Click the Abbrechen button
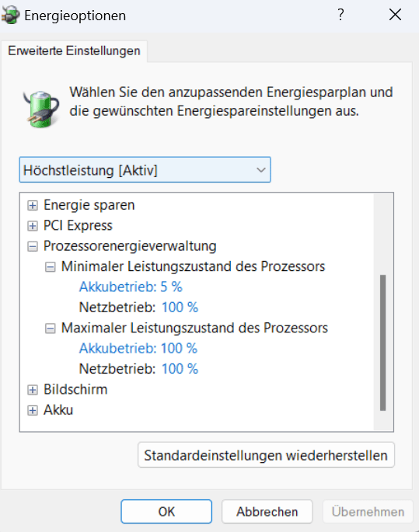The width and height of the screenshot is (419, 532). coord(267,511)
